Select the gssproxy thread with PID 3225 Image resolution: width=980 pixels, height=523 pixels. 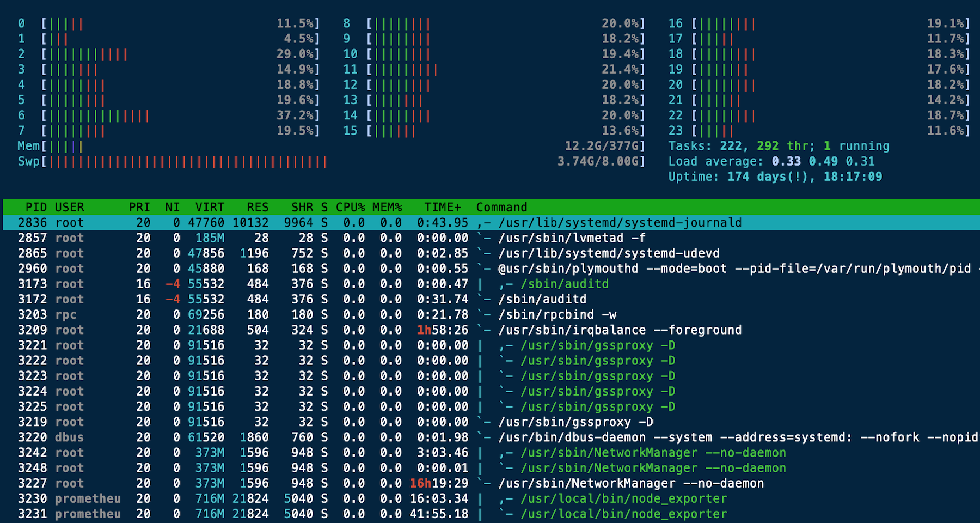point(491,406)
